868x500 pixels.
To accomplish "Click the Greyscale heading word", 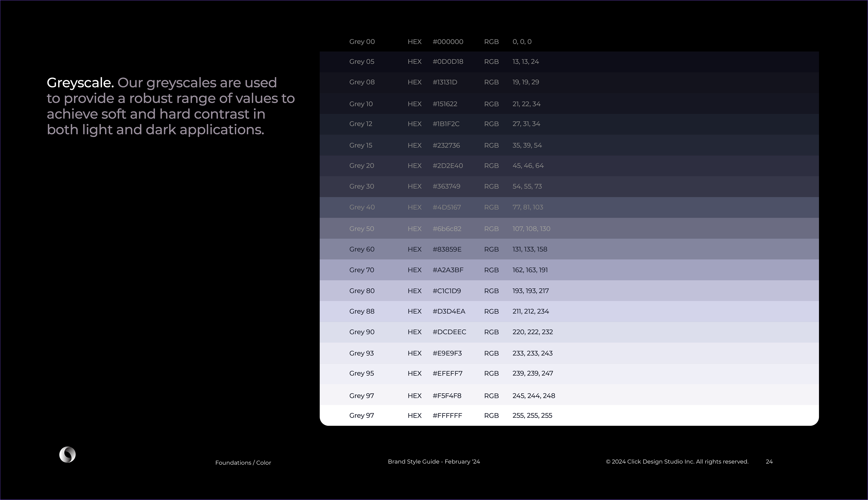I will click(x=80, y=83).
